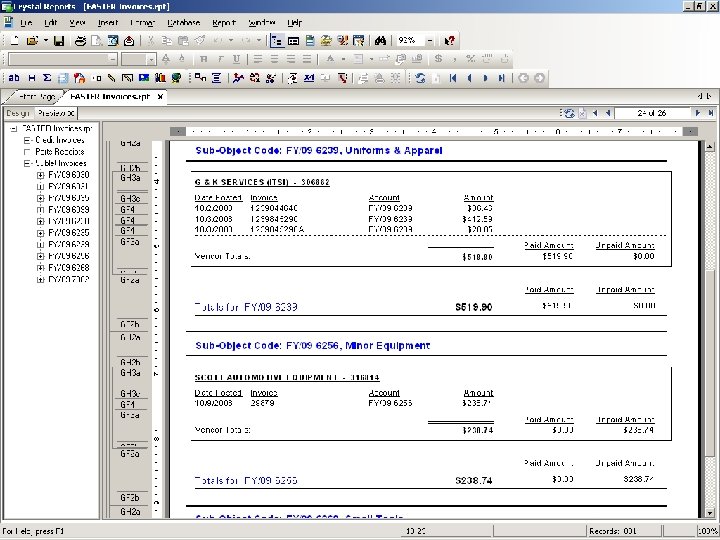
Task: Expand the FY/09 6030 group tree node
Action: 40,175
